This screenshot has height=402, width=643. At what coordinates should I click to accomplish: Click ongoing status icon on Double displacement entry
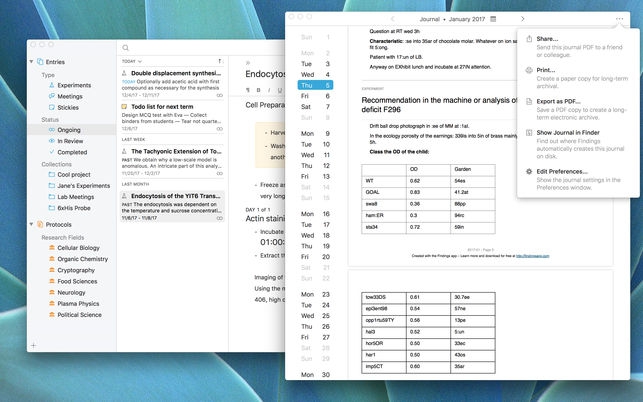point(220,95)
